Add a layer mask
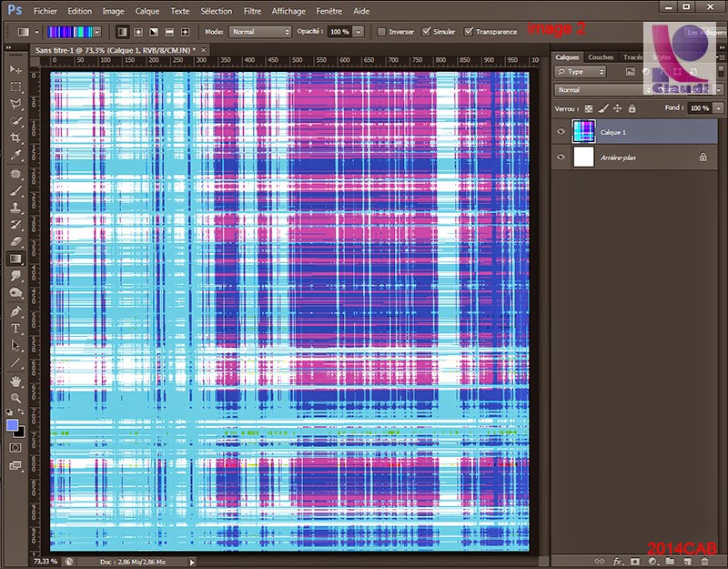The width and height of the screenshot is (728, 569). (634, 562)
